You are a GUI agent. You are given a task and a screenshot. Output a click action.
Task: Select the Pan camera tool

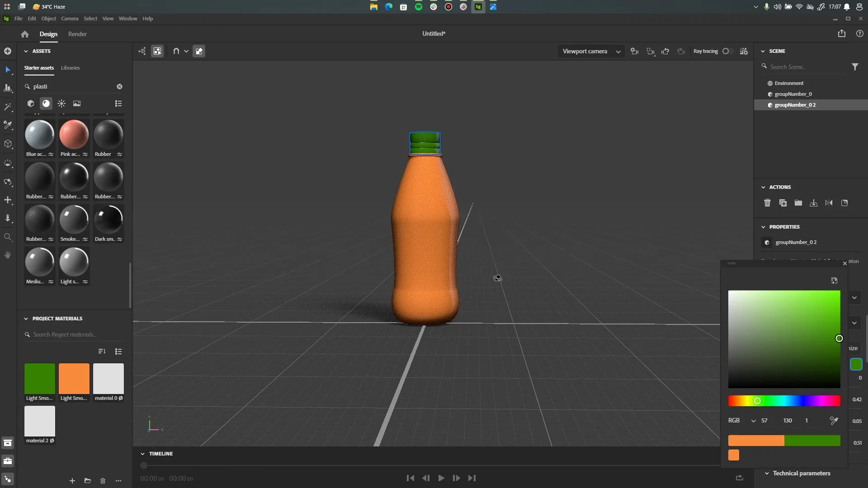point(8,200)
